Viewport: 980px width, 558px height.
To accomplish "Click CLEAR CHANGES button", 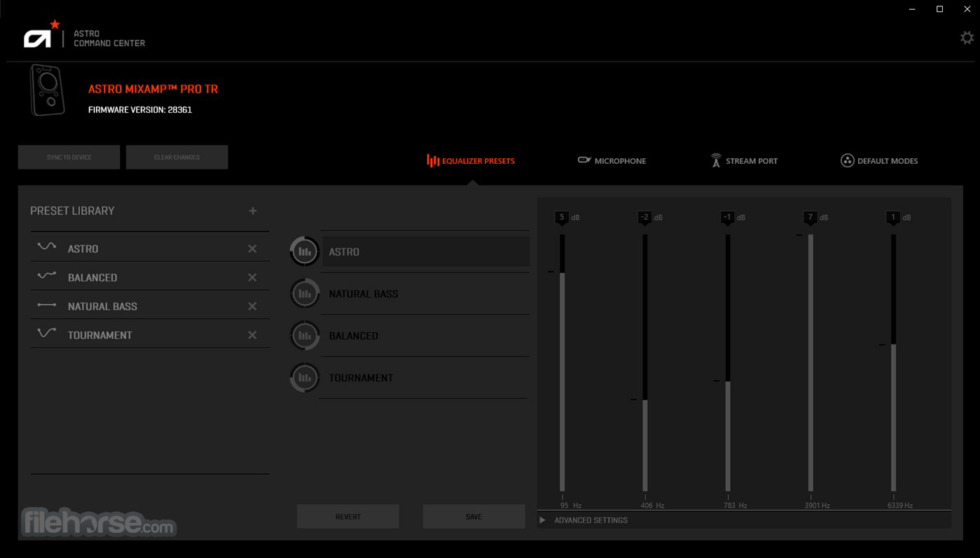I will 177,157.
